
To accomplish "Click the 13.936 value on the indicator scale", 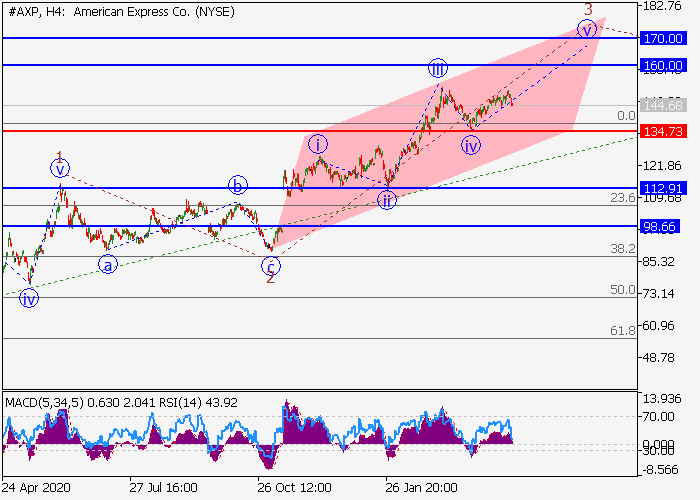I will click(x=662, y=399).
